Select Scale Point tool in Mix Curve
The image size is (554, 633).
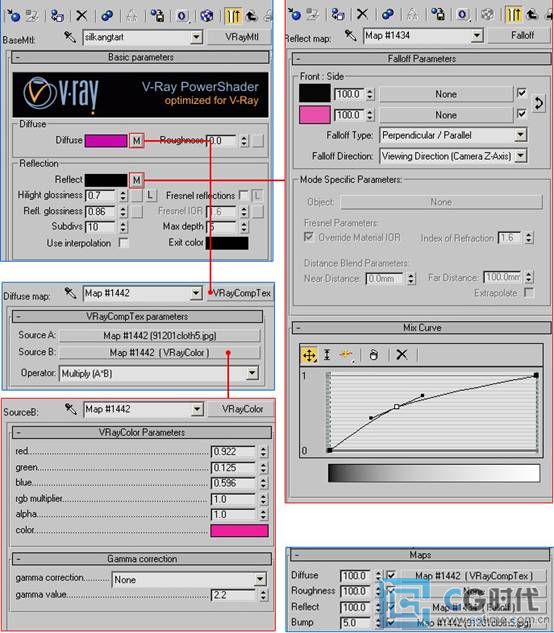tap(327, 355)
